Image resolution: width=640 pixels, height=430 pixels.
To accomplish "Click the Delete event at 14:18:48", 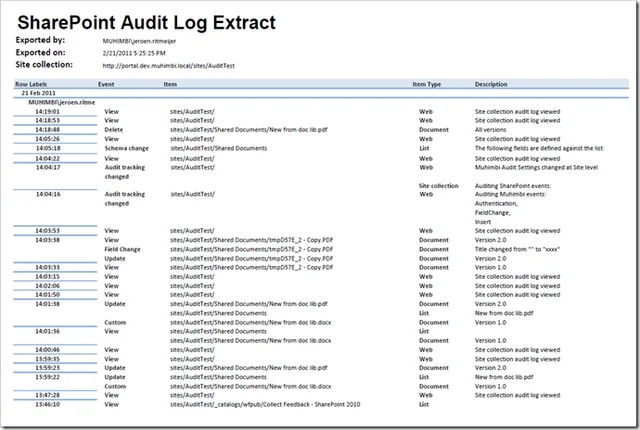I will click(x=113, y=130).
